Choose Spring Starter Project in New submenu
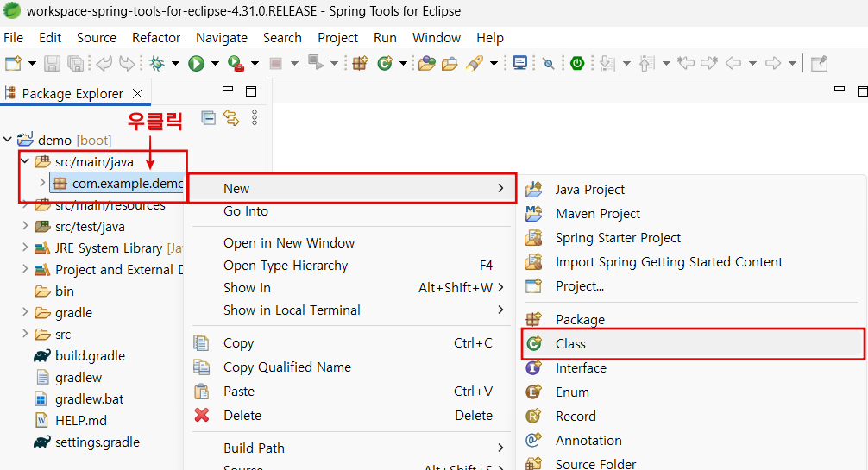Screen dimensions: 868x470 click(618, 238)
